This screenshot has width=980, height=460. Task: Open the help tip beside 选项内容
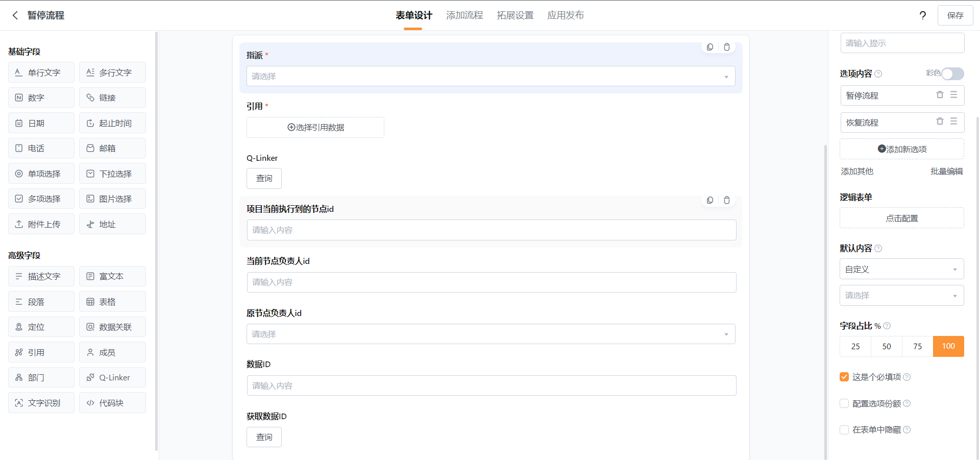[878, 74]
